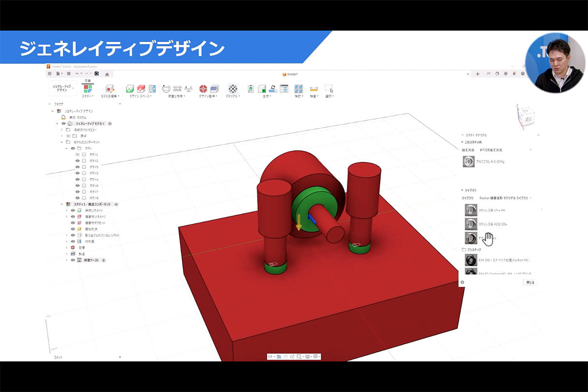Expand the 目標 tree node
588x392 pixels.
point(66,247)
